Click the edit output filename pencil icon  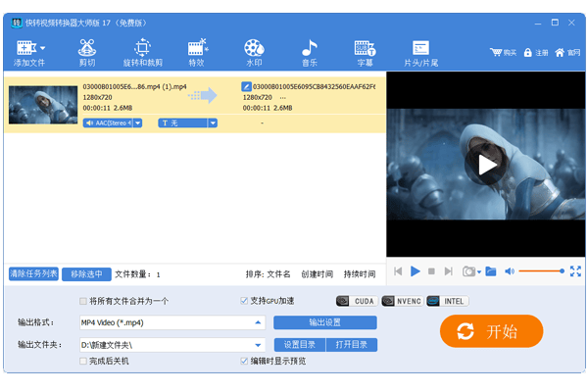[x=247, y=86]
